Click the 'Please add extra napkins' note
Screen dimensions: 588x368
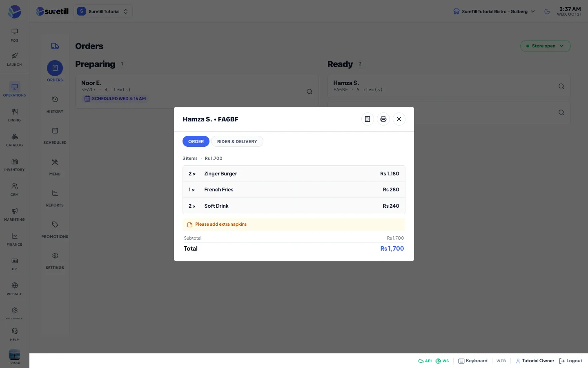[294, 224]
